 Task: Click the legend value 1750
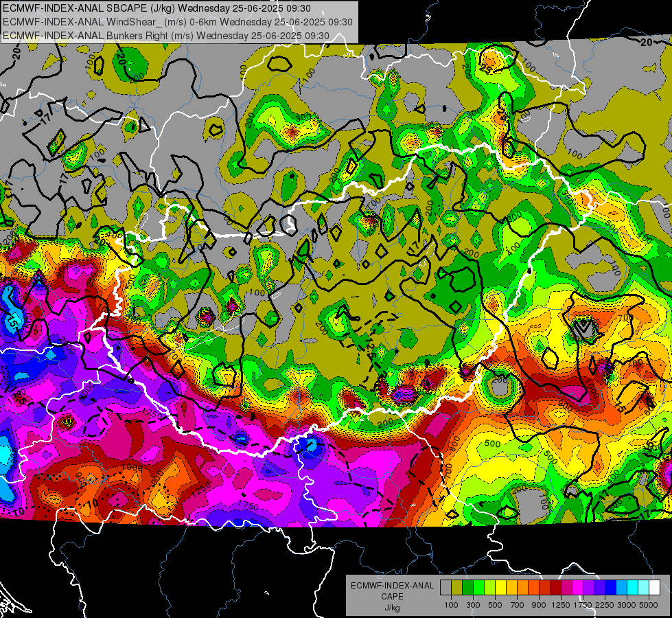(583, 605)
